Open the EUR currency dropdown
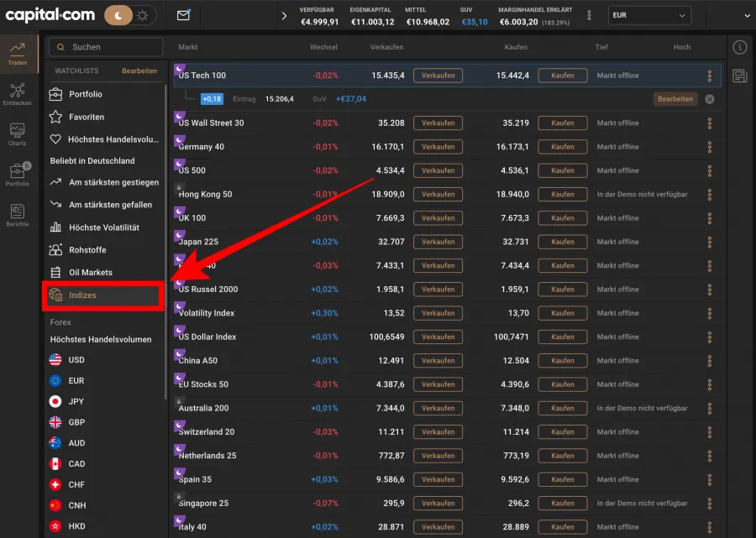756x538 pixels. [x=649, y=15]
